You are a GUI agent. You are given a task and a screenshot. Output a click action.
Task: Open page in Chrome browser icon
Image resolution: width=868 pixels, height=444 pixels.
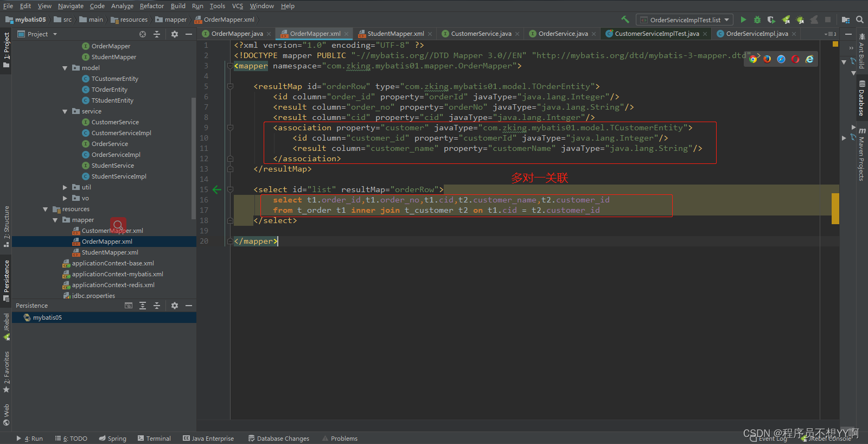753,59
